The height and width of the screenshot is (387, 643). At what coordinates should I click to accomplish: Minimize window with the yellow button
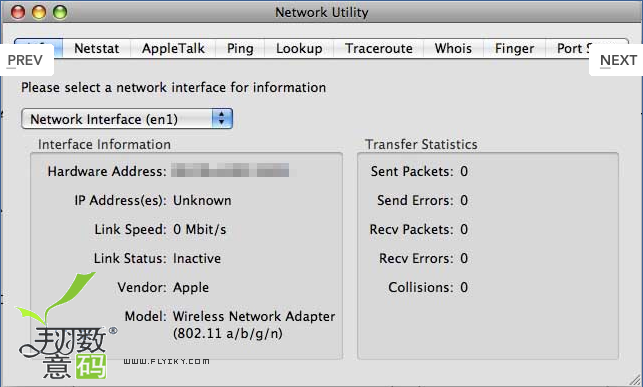click(39, 12)
